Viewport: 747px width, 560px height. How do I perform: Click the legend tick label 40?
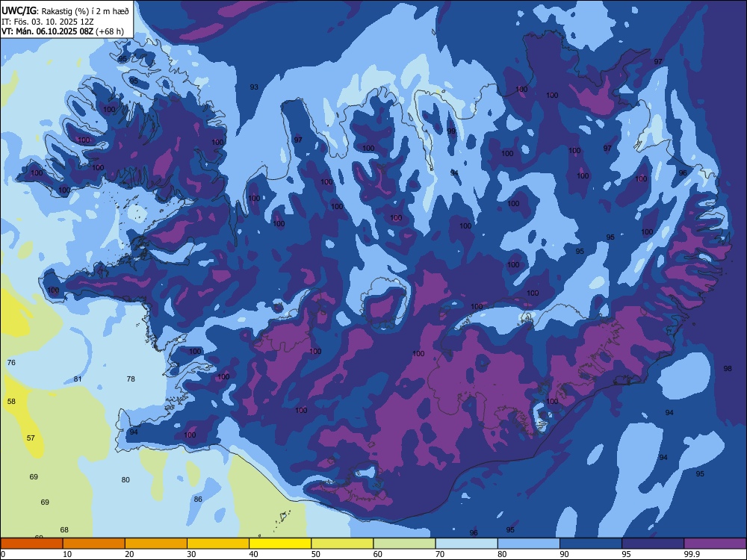253,554
